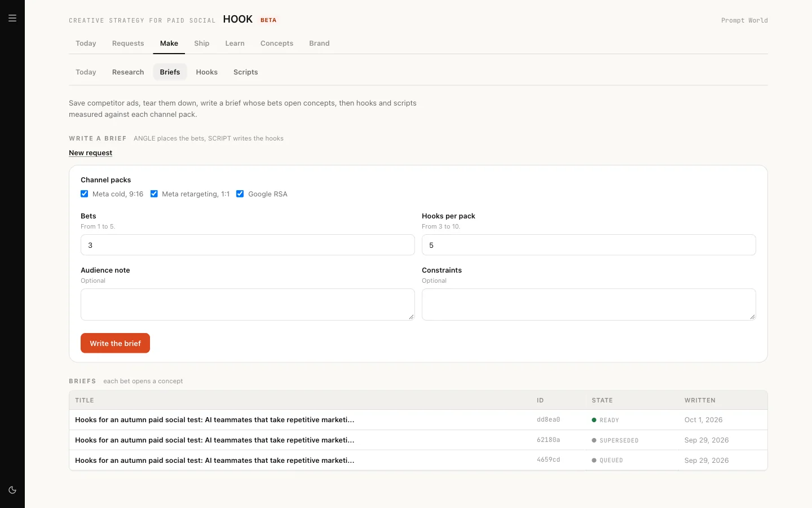
Task: Uncheck the Meta cold, 9:16 channel pack
Action: (x=85, y=194)
